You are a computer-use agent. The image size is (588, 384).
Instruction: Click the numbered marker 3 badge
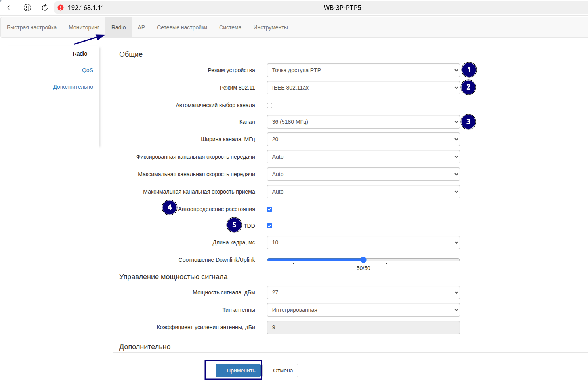pyautogui.click(x=468, y=122)
